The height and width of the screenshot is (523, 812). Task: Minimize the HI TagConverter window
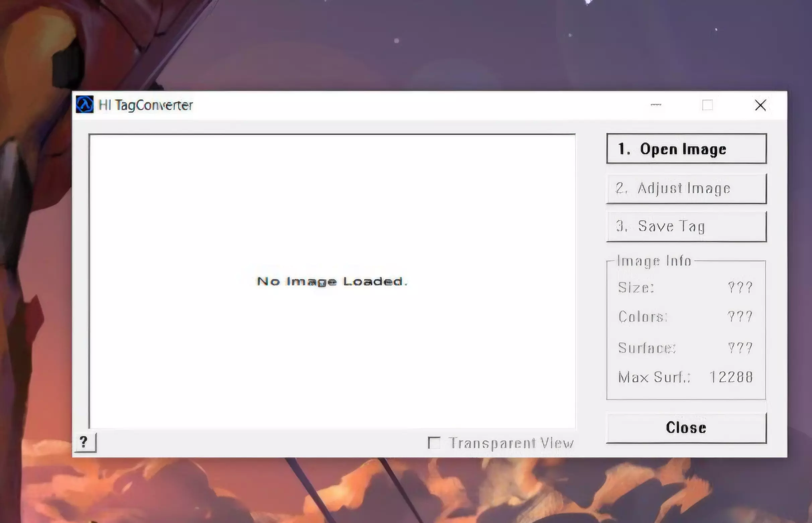click(656, 105)
